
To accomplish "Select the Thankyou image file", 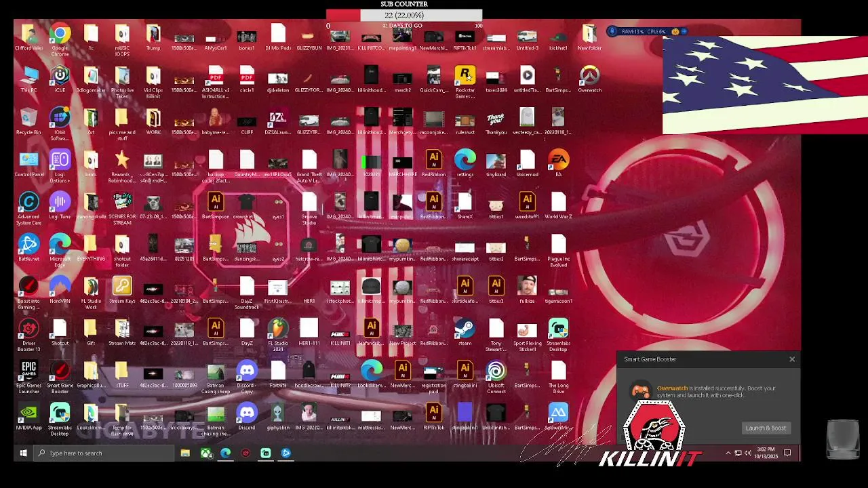I will point(496,121).
